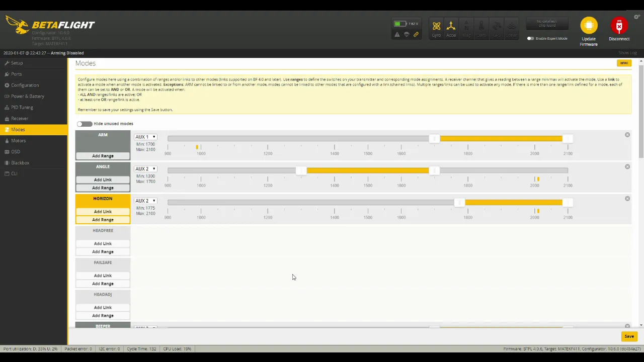Toggle Enable Expert Mode switch
The image size is (644, 362).
[x=530, y=38]
